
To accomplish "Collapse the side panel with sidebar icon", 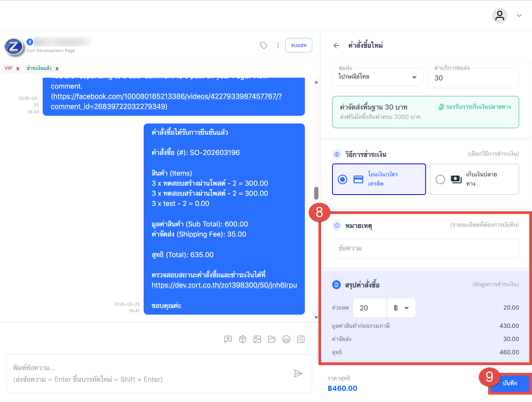I will pyautogui.click(x=301, y=339).
